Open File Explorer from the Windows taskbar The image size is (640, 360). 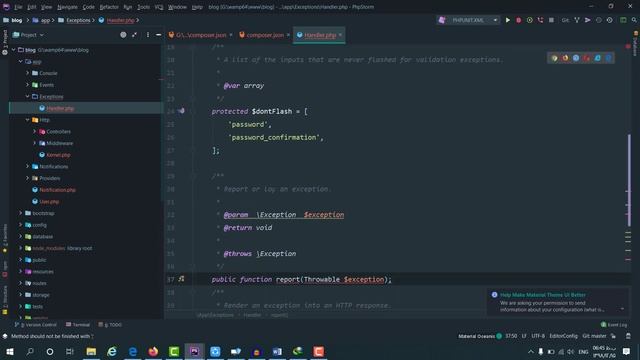point(91,351)
